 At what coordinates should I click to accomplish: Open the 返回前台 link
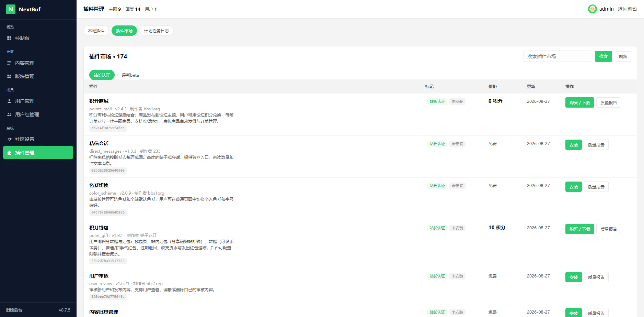coord(627,9)
